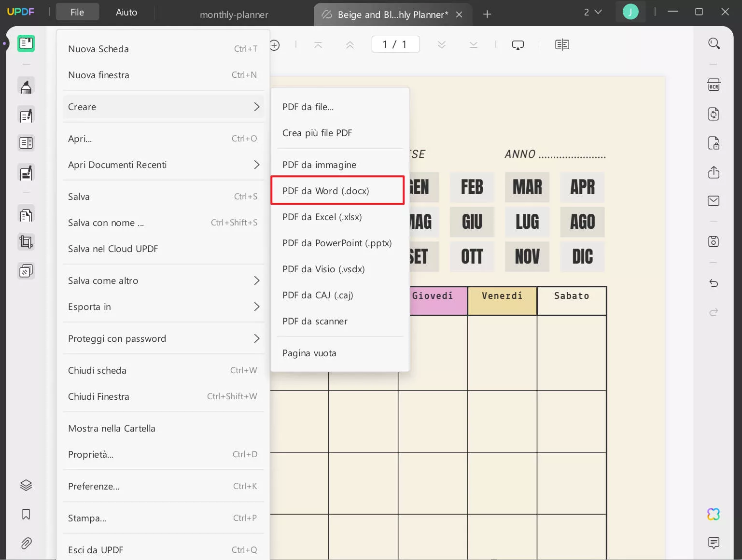The height and width of the screenshot is (560, 742).
Task: Choose Nuova Scheda menu entry
Action: (x=163, y=49)
